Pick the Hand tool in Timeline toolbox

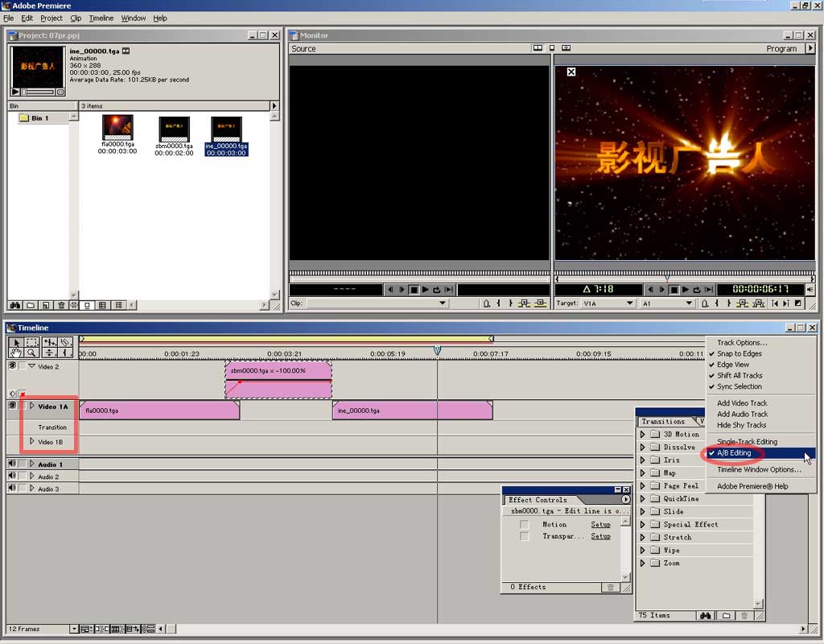coord(15,353)
